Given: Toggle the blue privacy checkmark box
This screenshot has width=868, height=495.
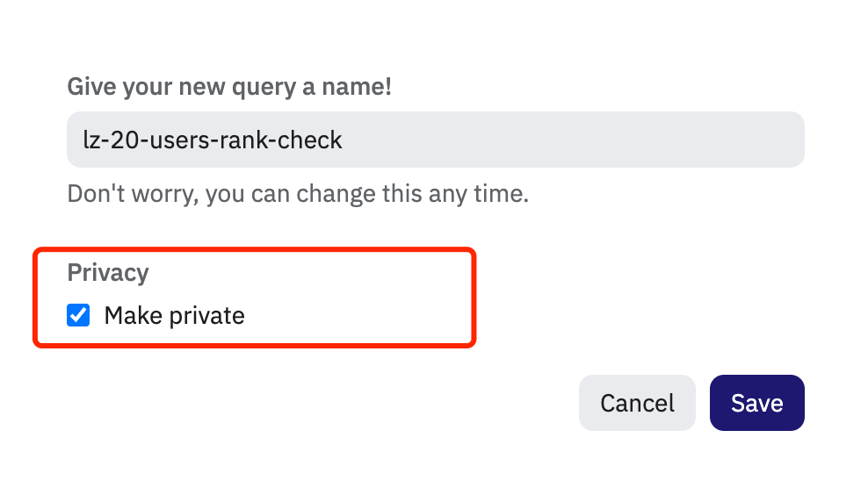Looking at the screenshot, I should coord(79,315).
